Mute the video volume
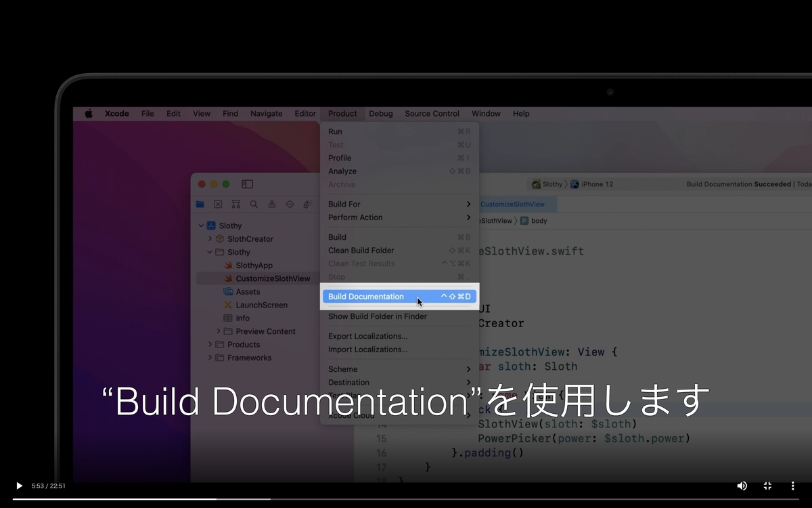 [x=742, y=486]
